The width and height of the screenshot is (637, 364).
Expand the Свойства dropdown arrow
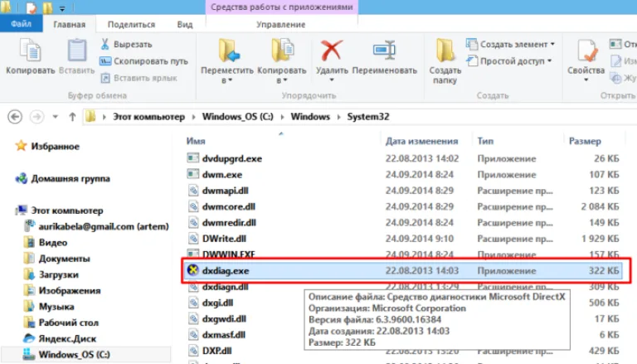pyautogui.click(x=586, y=80)
